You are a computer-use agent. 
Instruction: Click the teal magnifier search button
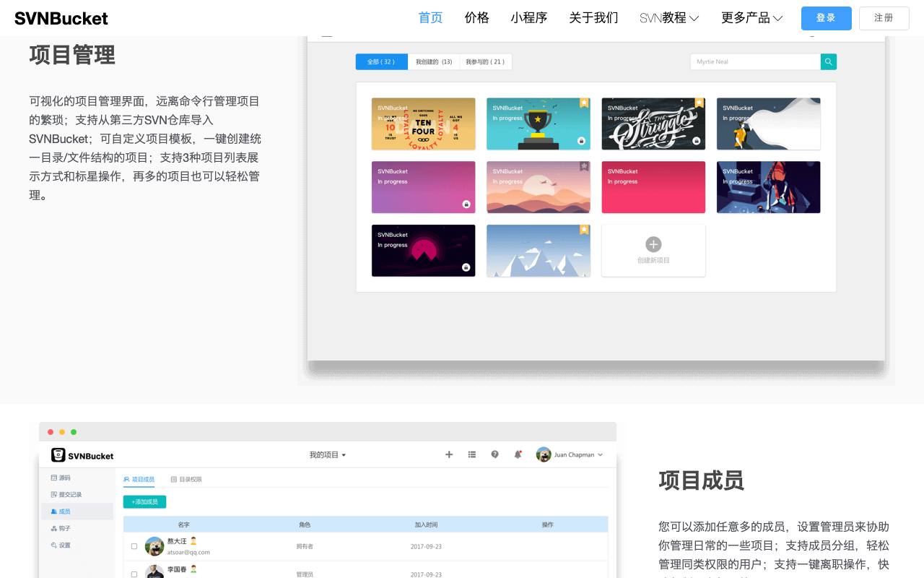[x=829, y=62]
